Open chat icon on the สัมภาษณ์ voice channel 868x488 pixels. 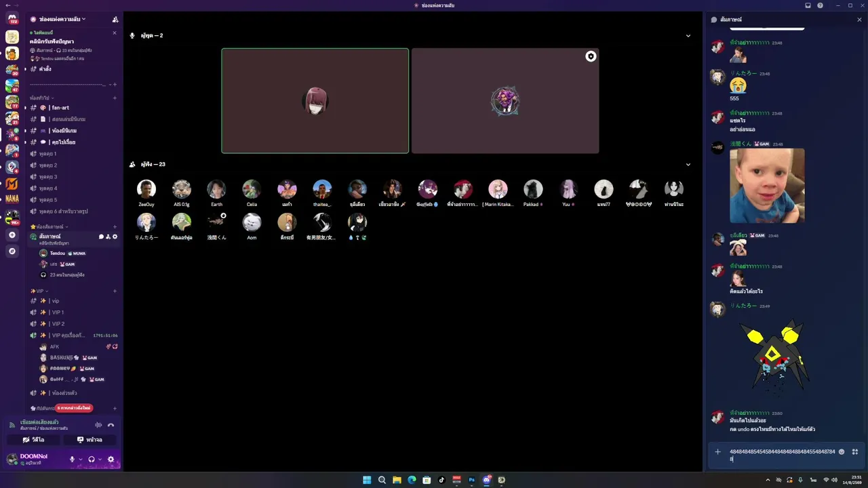(101, 237)
